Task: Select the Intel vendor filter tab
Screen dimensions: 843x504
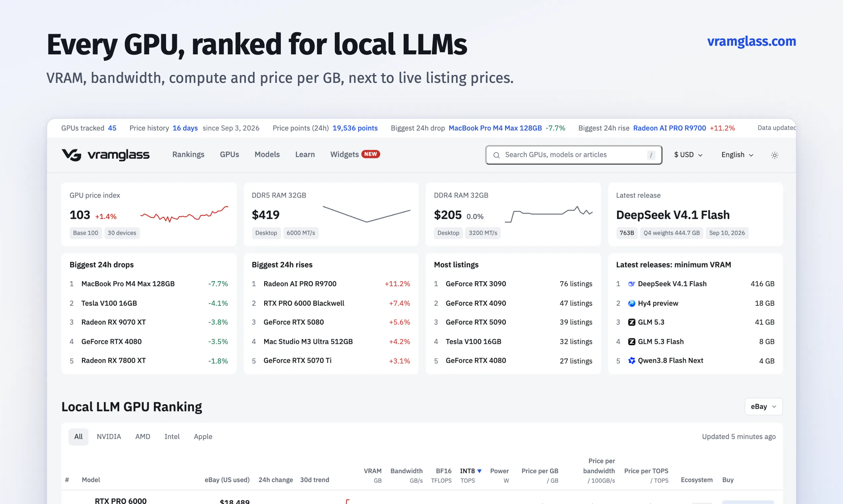Action: coord(172,437)
